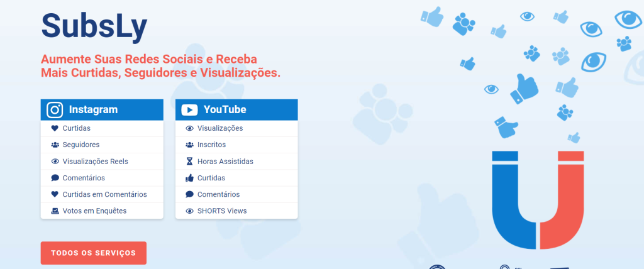Click ballot icon beside Votos em Enquêtes
644x269 pixels.
[x=55, y=211]
